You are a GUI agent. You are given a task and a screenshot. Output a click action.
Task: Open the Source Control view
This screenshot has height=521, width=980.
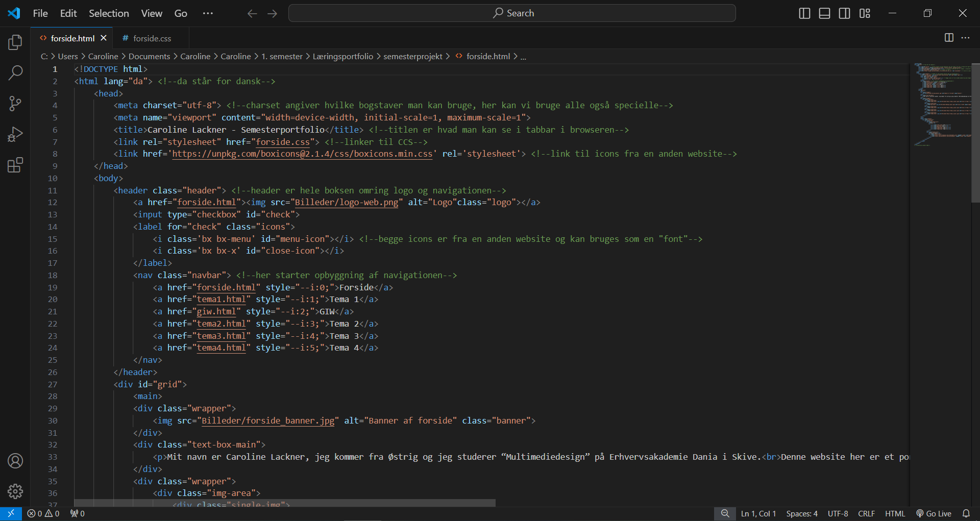pyautogui.click(x=15, y=104)
